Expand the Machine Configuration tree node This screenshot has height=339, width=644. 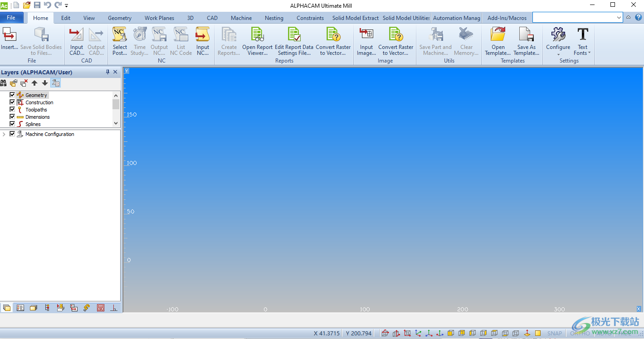coord(4,134)
